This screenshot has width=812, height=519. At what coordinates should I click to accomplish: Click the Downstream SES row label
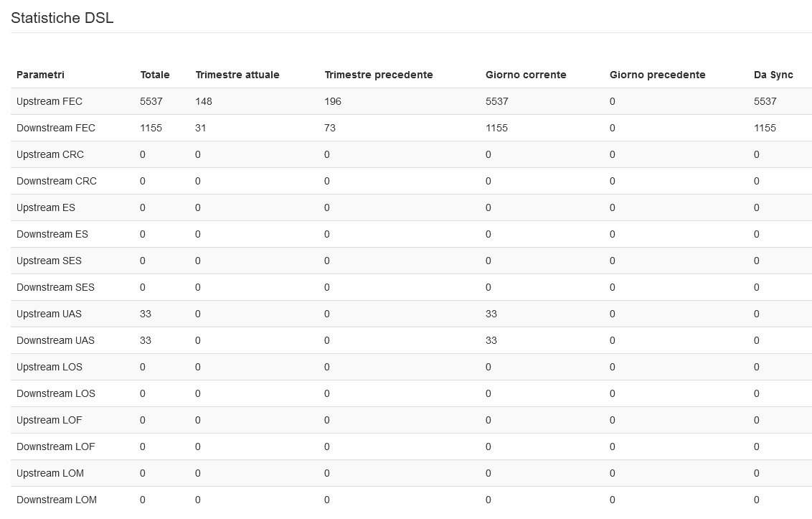pyautogui.click(x=55, y=287)
